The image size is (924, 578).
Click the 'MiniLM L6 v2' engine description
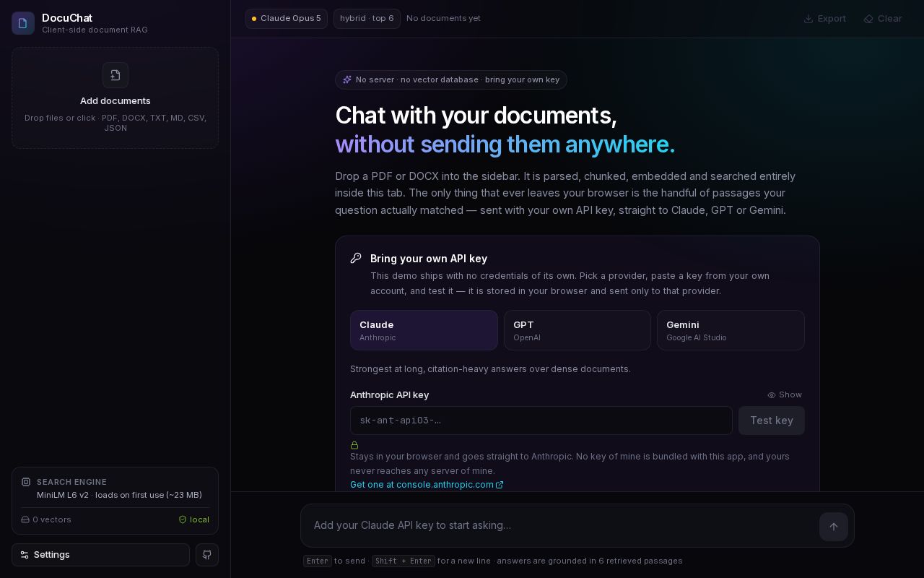(119, 495)
